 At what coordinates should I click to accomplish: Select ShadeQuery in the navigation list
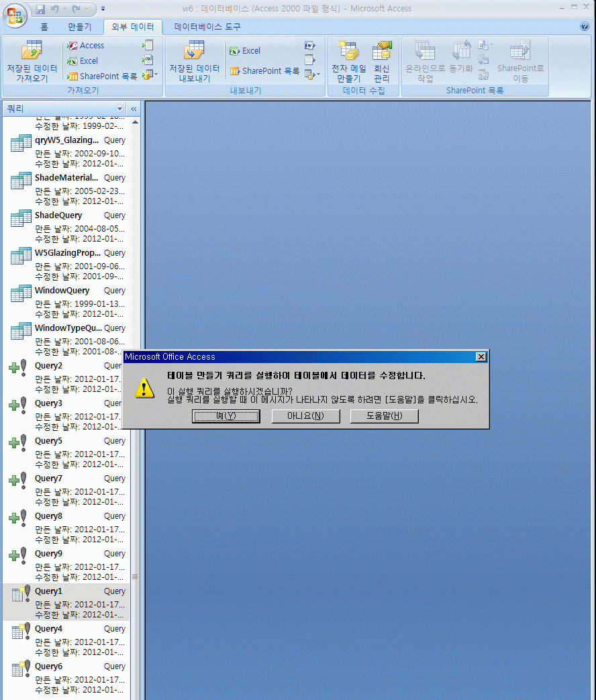tap(58, 215)
